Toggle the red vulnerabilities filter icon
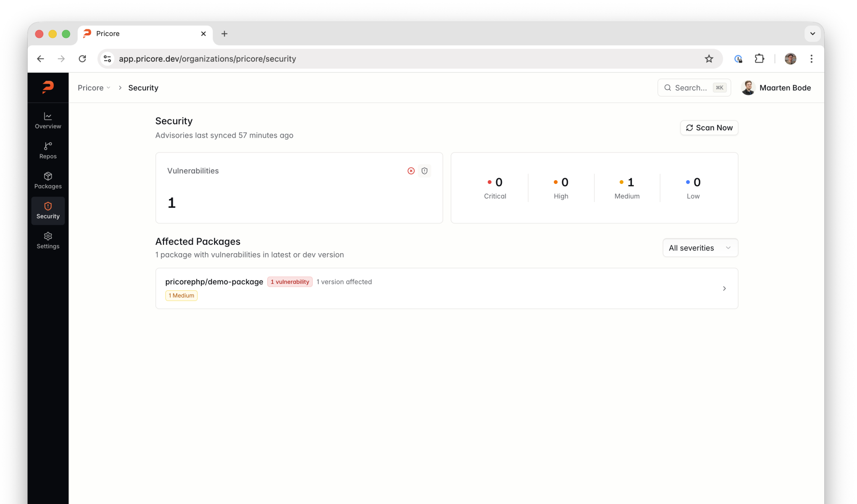This screenshot has height=504, width=857. tap(411, 171)
